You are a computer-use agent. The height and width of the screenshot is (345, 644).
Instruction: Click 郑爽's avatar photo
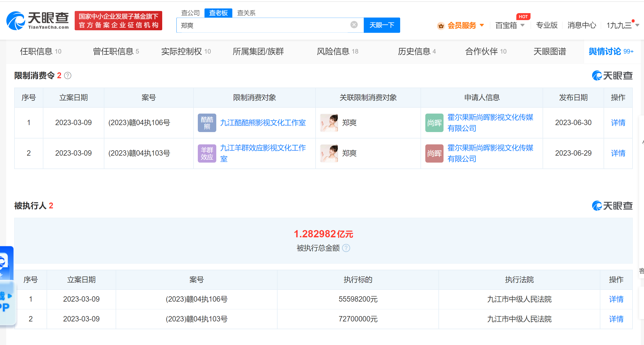(329, 123)
